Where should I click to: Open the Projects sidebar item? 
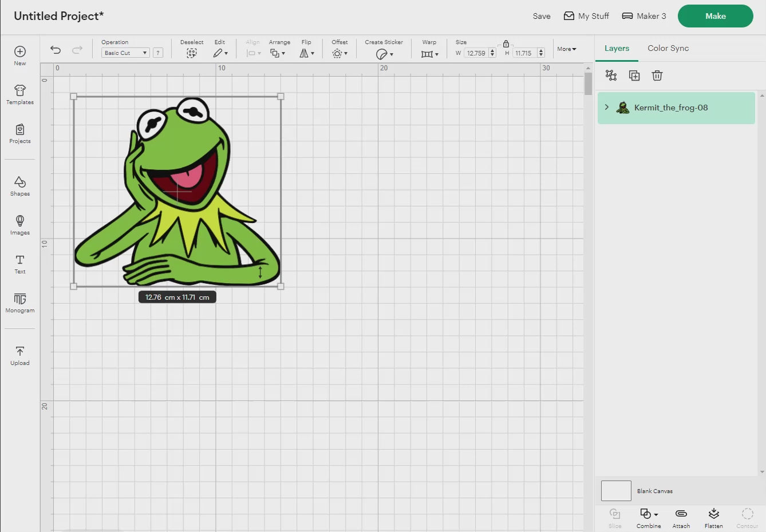click(x=20, y=133)
